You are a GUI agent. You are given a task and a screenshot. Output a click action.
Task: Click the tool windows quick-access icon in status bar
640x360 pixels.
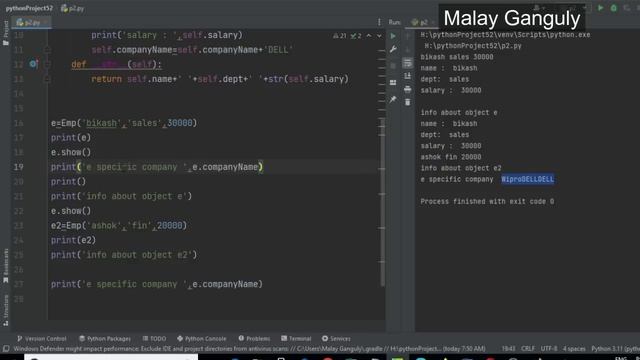[x=6, y=349]
